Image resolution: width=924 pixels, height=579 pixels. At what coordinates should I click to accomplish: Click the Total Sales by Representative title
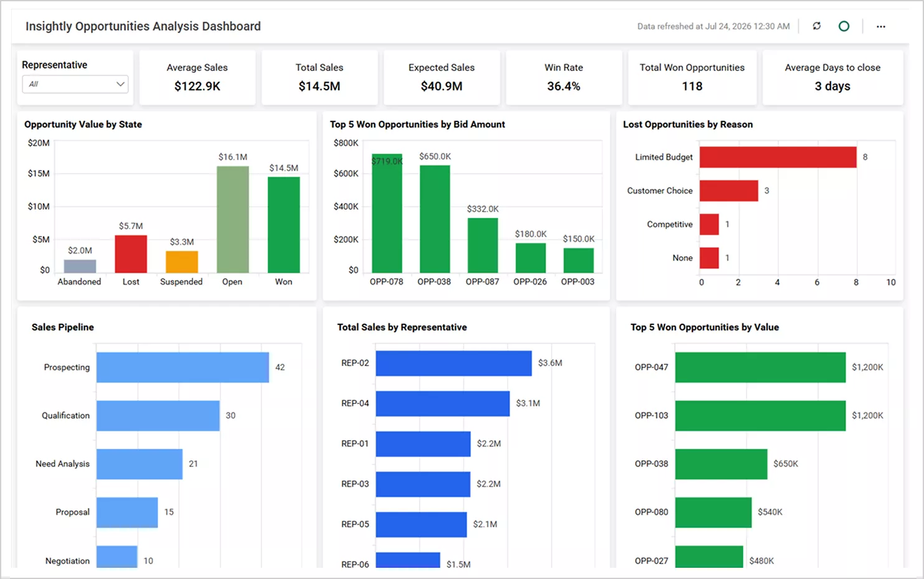[402, 327]
